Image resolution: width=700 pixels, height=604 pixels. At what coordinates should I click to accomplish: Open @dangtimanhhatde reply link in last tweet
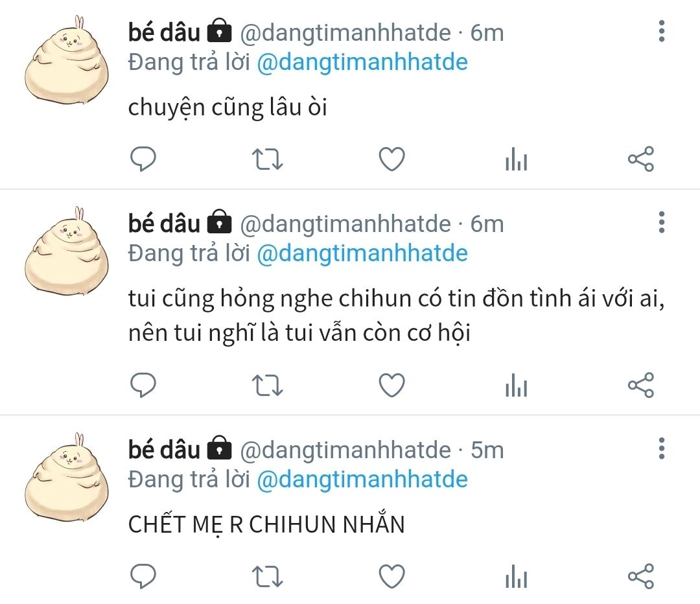[362, 480]
